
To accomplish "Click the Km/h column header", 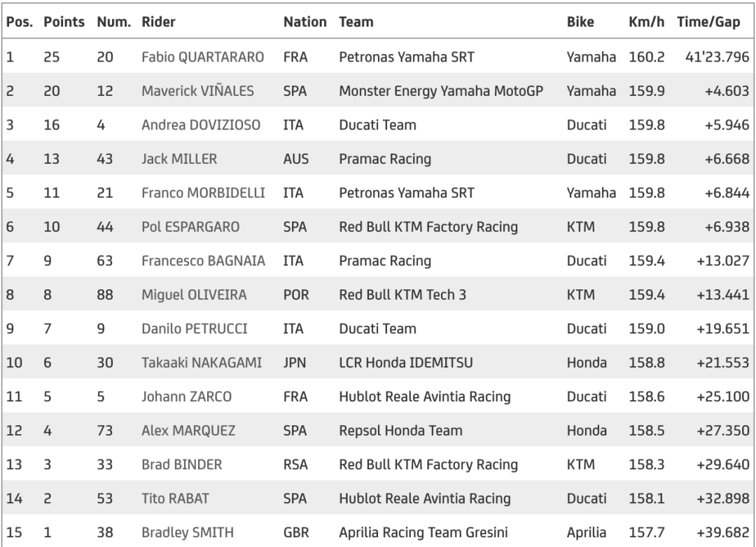I will coord(645,22).
